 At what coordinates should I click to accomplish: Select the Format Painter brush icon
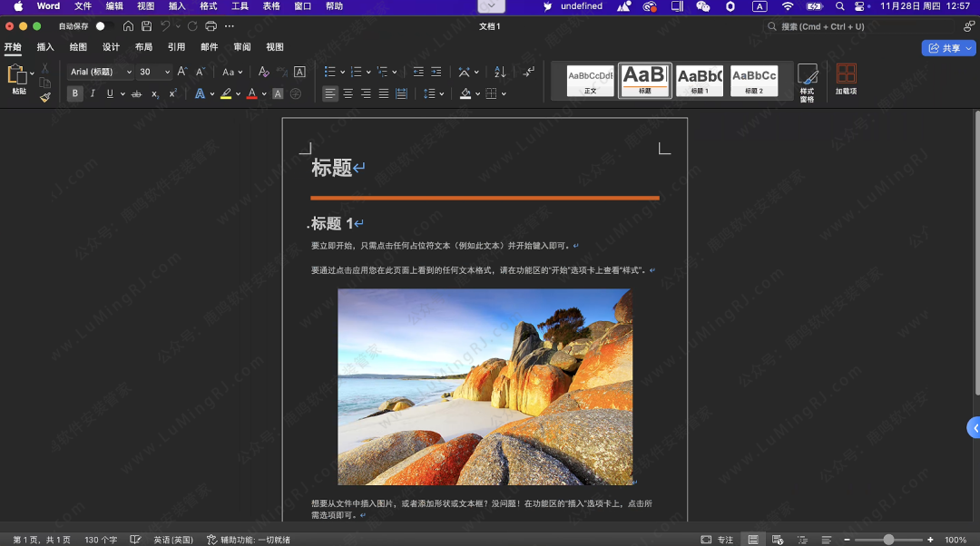[44, 97]
